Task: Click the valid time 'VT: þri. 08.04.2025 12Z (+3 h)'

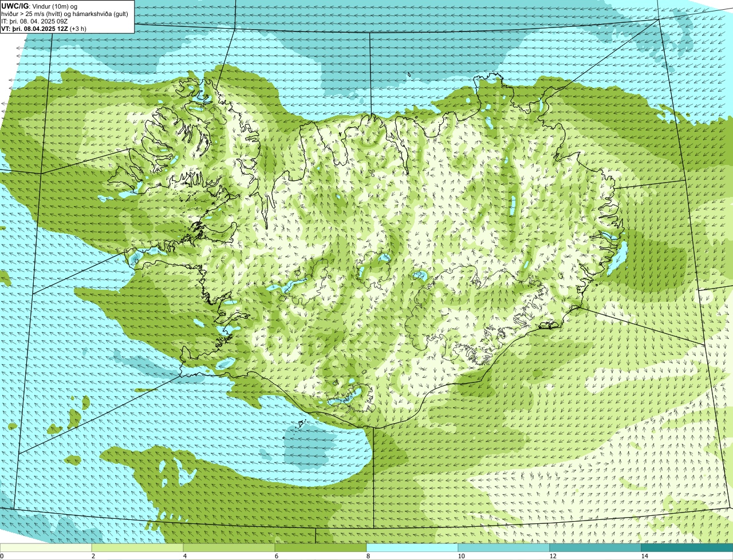Action: tap(44, 29)
